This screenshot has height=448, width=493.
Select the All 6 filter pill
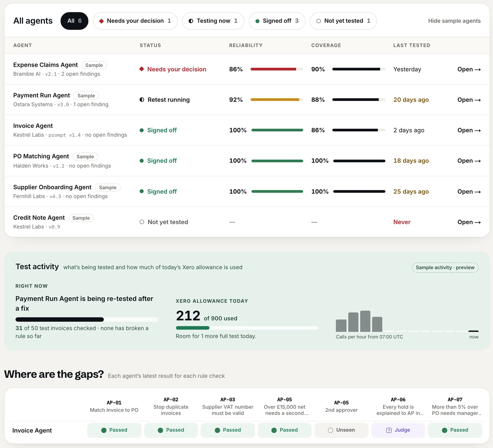point(74,21)
